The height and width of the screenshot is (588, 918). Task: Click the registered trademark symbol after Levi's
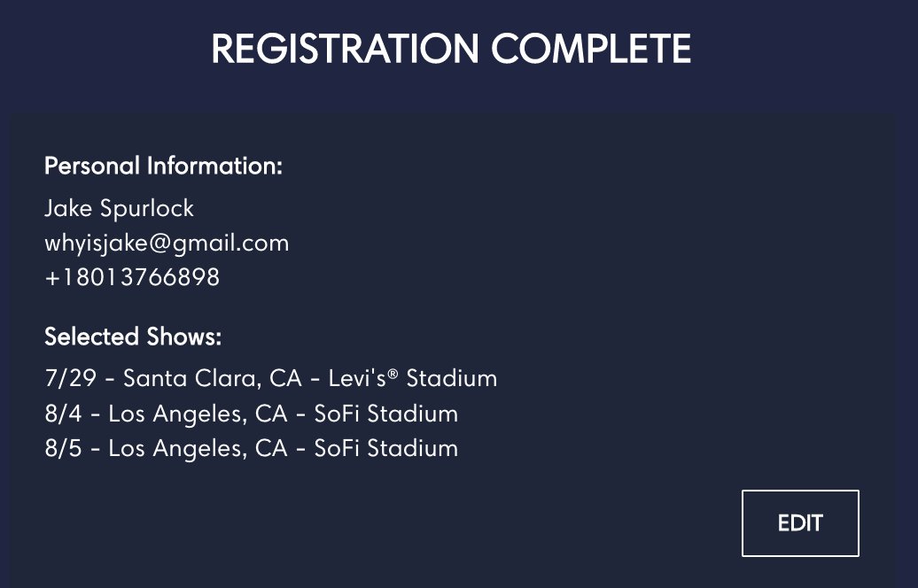pyautogui.click(x=393, y=375)
